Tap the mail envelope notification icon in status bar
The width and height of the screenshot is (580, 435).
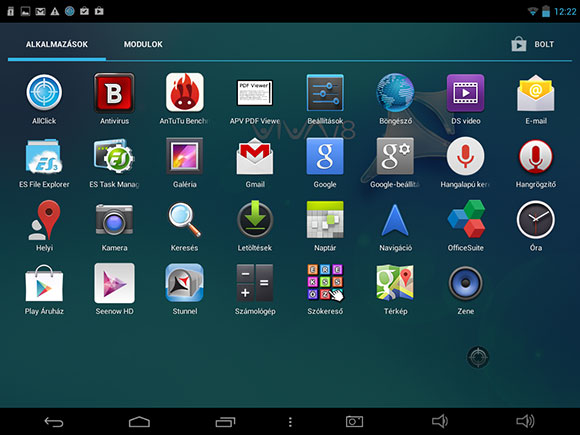pyautogui.click(x=40, y=11)
